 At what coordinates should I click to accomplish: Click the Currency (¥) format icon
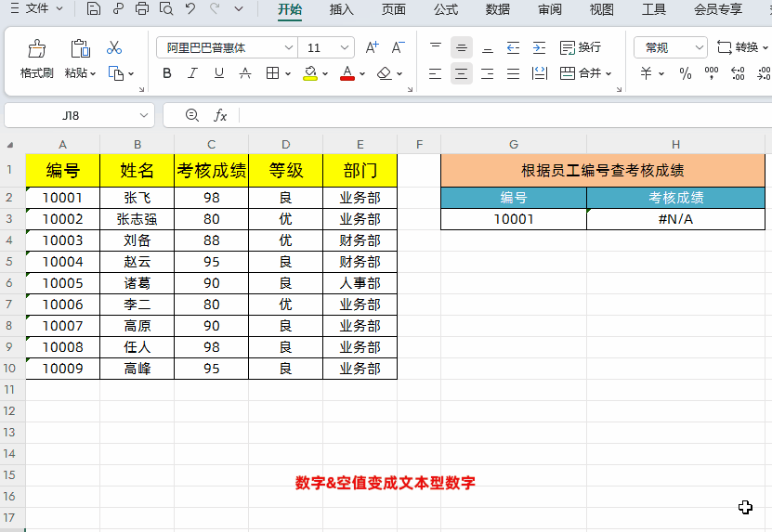pyautogui.click(x=646, y=73)
